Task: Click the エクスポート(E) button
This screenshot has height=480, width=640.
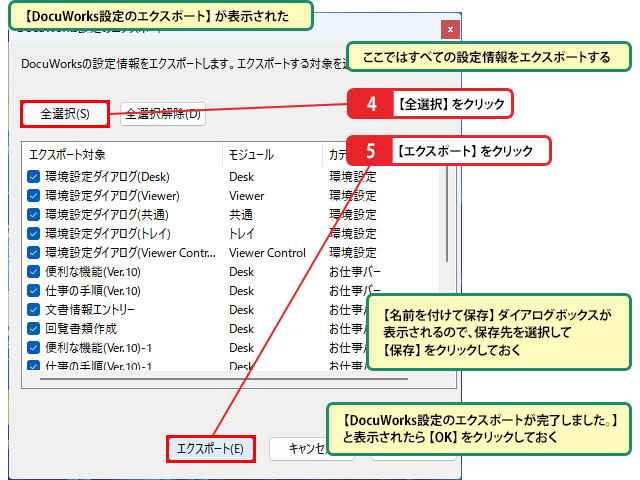Action: (x=211, y=449)
